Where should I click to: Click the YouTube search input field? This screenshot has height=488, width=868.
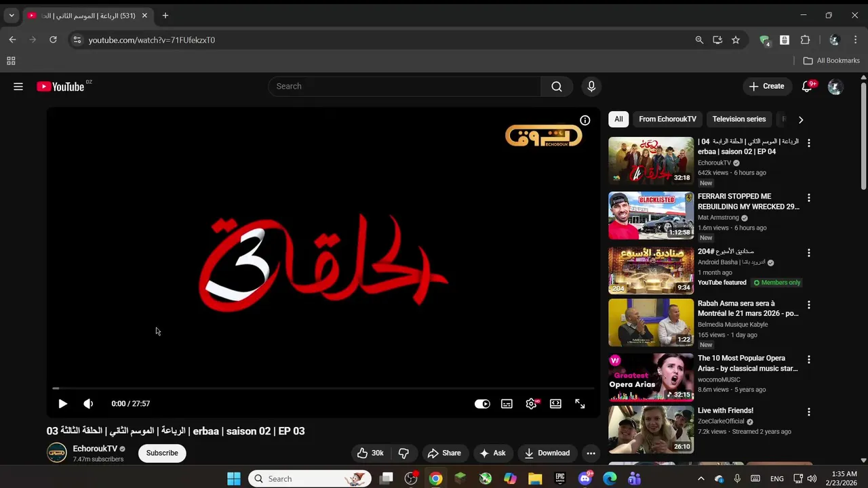[x=405, y=86]
